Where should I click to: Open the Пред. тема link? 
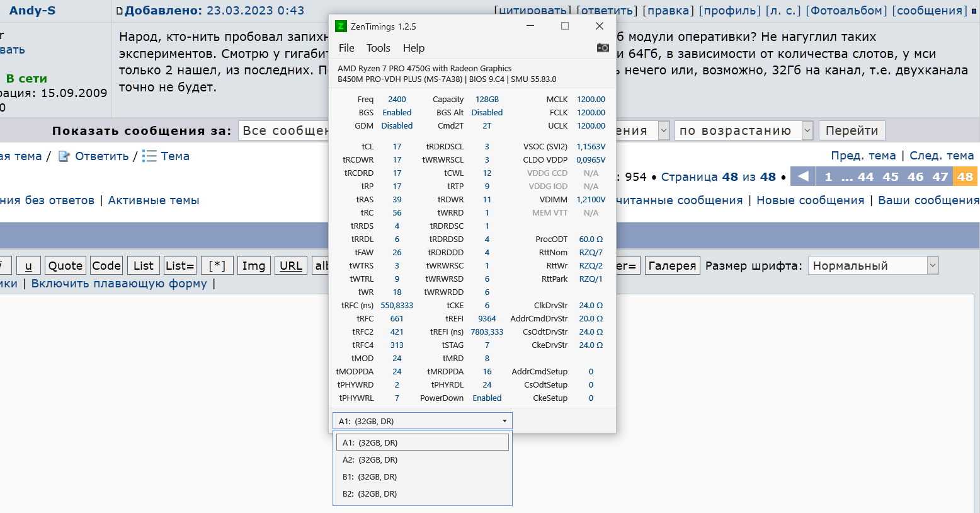click(x=863, y=156)
